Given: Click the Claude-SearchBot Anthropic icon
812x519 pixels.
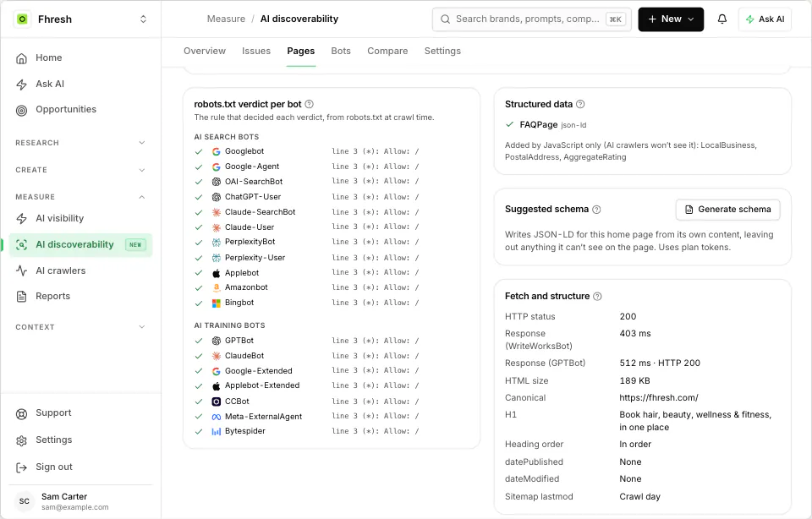Looking at the screenshot, I should (x=217, y=212).
